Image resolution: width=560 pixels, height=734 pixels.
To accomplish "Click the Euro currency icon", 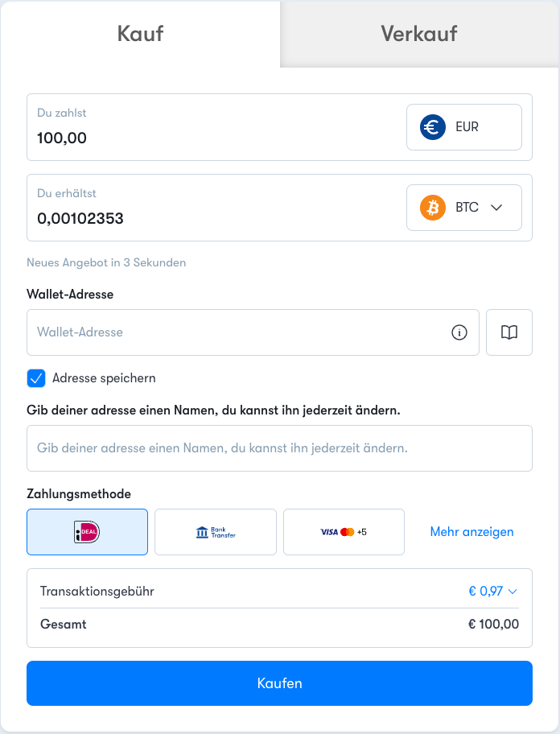I will tap(432, 127).
